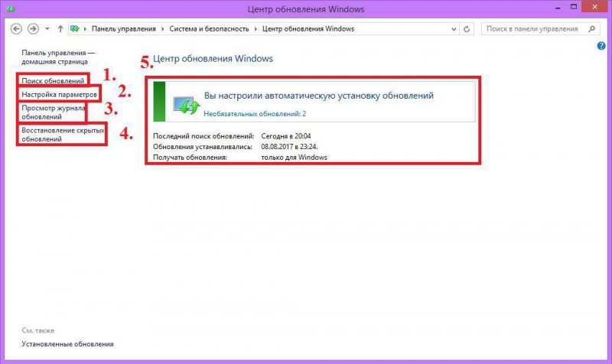Click the update status monitor icon
Image resolution: width=612 pixels, height=364 pixels.
[186, 106]
